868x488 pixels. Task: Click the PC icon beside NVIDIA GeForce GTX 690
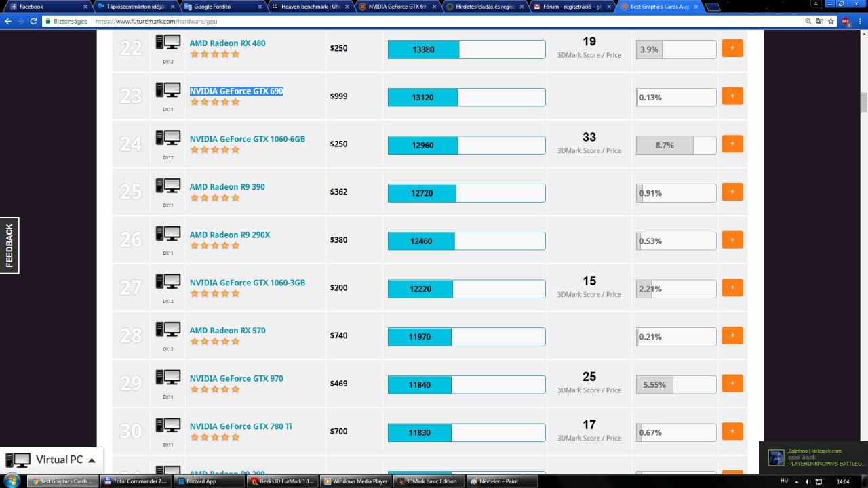pos(168,90)
